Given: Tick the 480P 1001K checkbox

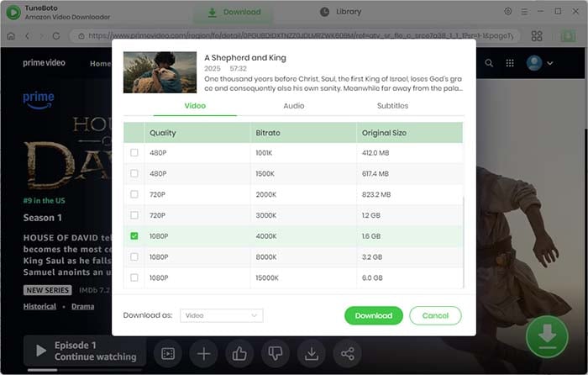Looking at the screenshot, I should (x=134, y=152).
